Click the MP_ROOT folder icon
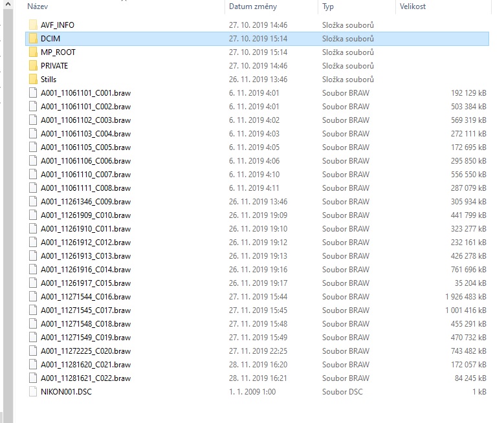504x423 pixels. [33, 52]
